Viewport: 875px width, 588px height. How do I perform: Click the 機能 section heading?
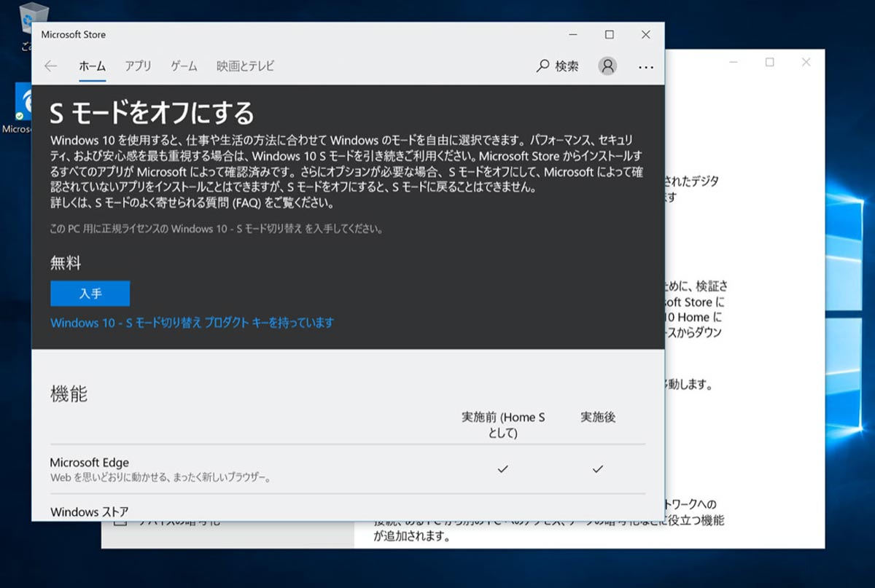click(x=69, y=394)
